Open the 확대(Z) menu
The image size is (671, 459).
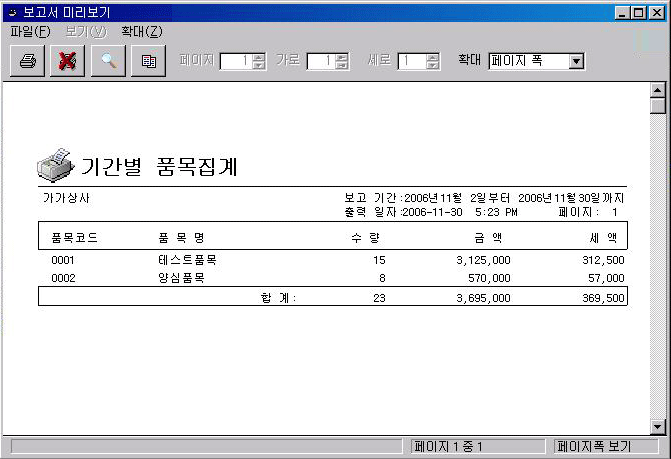click(x=142, y=32)
